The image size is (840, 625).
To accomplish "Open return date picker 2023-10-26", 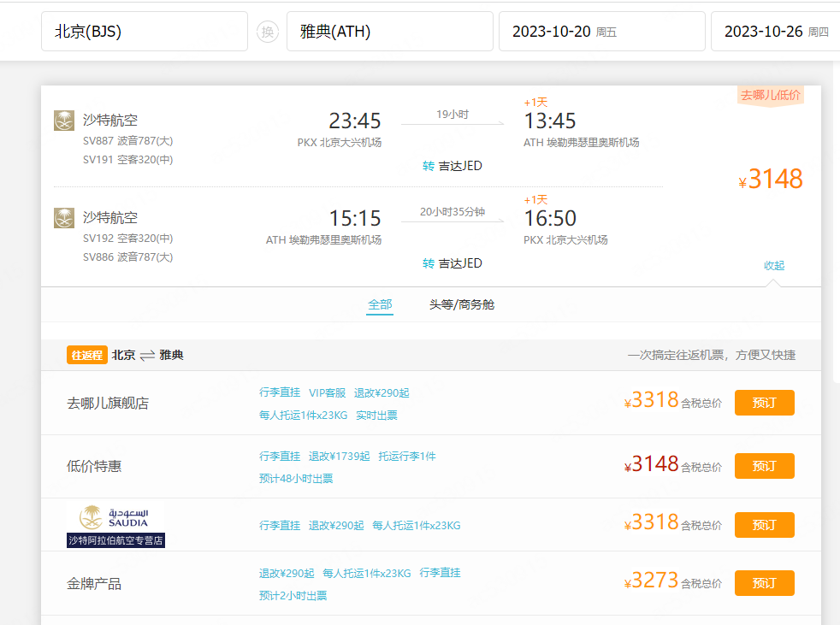I will pos(775,32).
